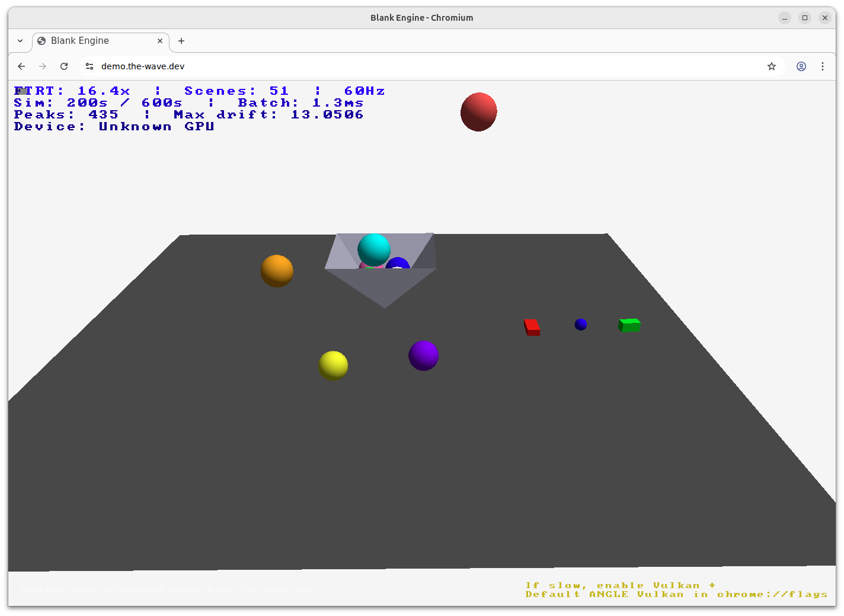The width and height of the screenshot is (844, 616).
Task: Click the forward navigation arrow
Action: (43, 66)
